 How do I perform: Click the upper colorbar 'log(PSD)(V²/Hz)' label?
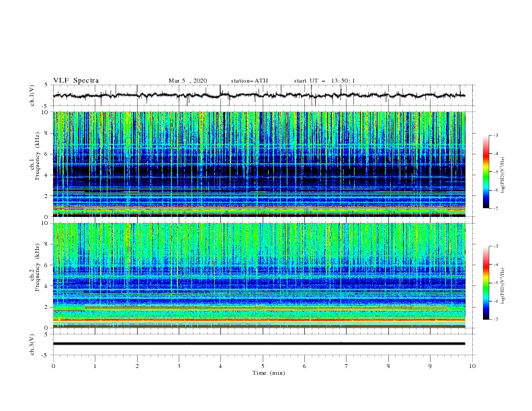[x=502, y=175]
